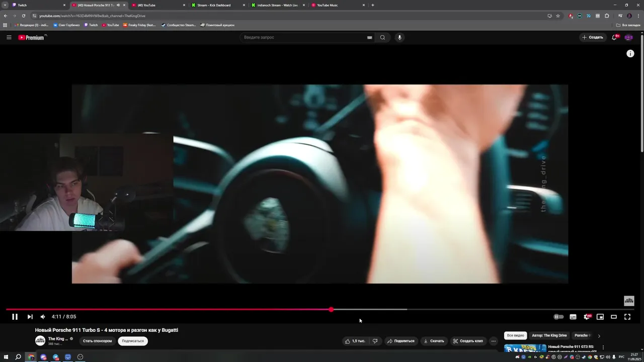Open the YouTube guide hamburger menu
Image resolution: width=644 pixels, height=362 pixels.
point(9,37)
